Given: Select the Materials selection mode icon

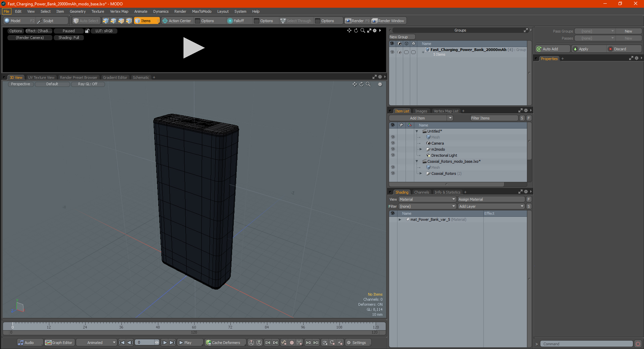Looking at the screenshot, I should 129,21.
